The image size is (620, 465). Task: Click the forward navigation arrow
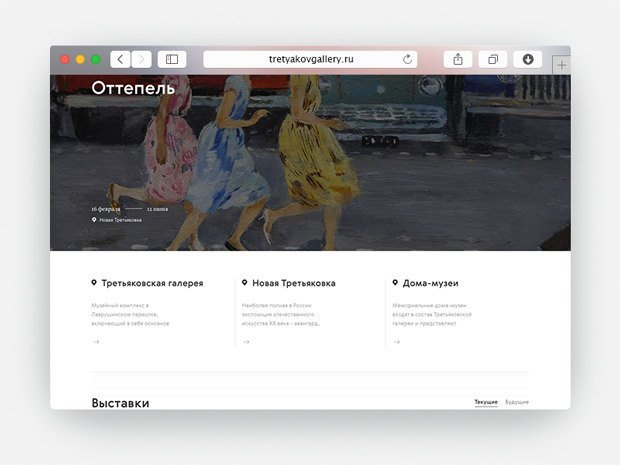point(142,60)
